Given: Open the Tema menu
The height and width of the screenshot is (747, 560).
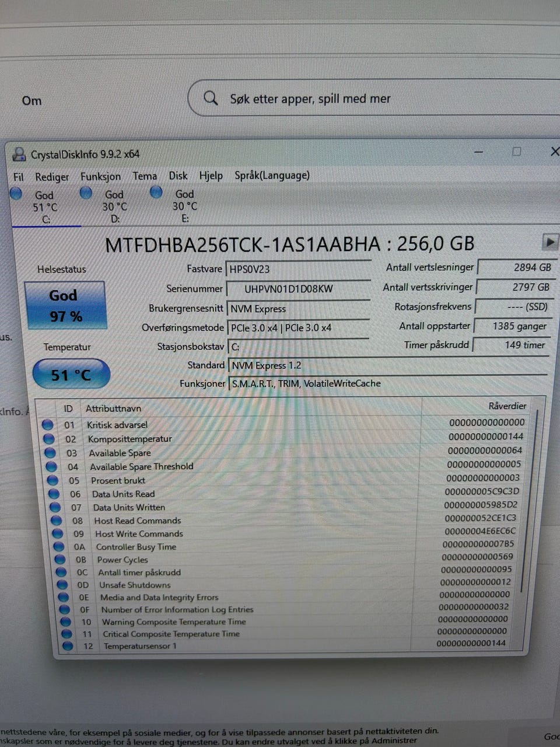Looking at the screenshot, I should coord(145,176).
